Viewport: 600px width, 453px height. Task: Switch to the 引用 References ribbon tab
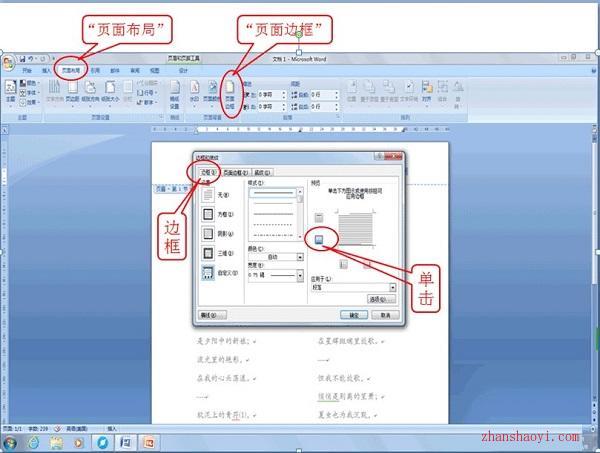click(x=95, y=70)
